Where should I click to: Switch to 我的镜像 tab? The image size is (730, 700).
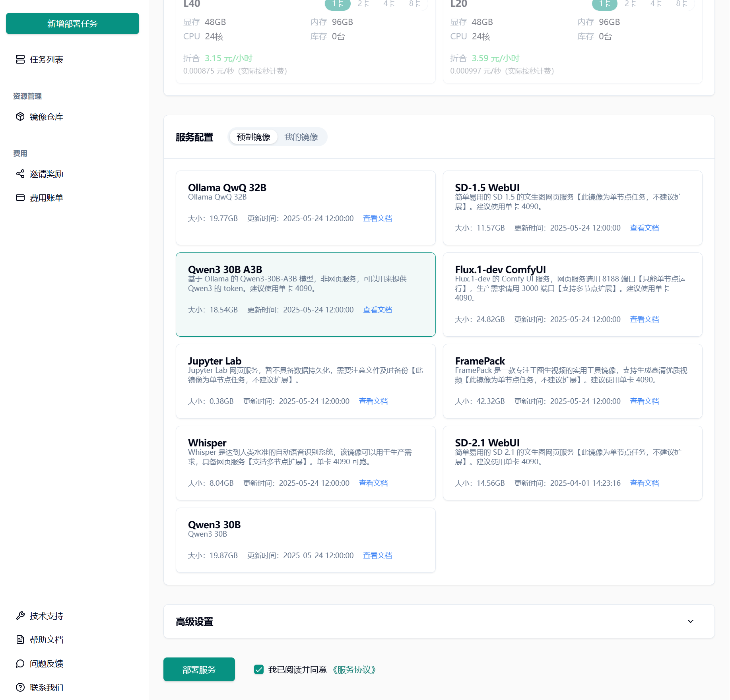[301, 137]
